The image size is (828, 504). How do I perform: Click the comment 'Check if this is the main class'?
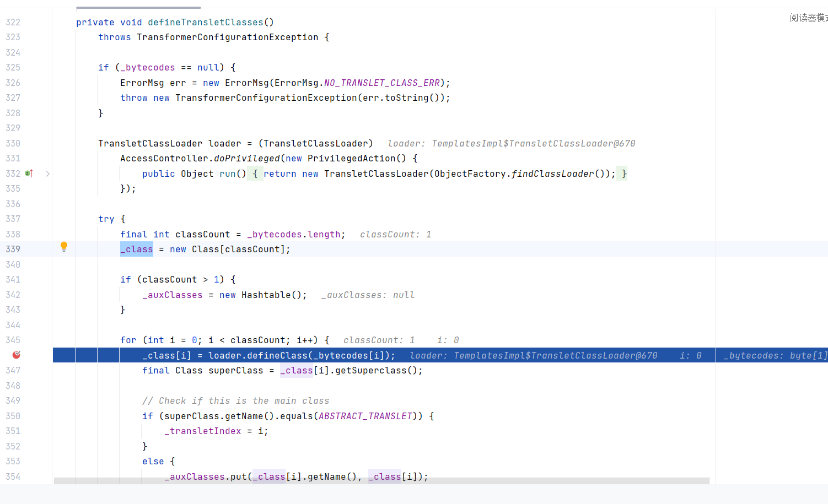tap(236, 401)
